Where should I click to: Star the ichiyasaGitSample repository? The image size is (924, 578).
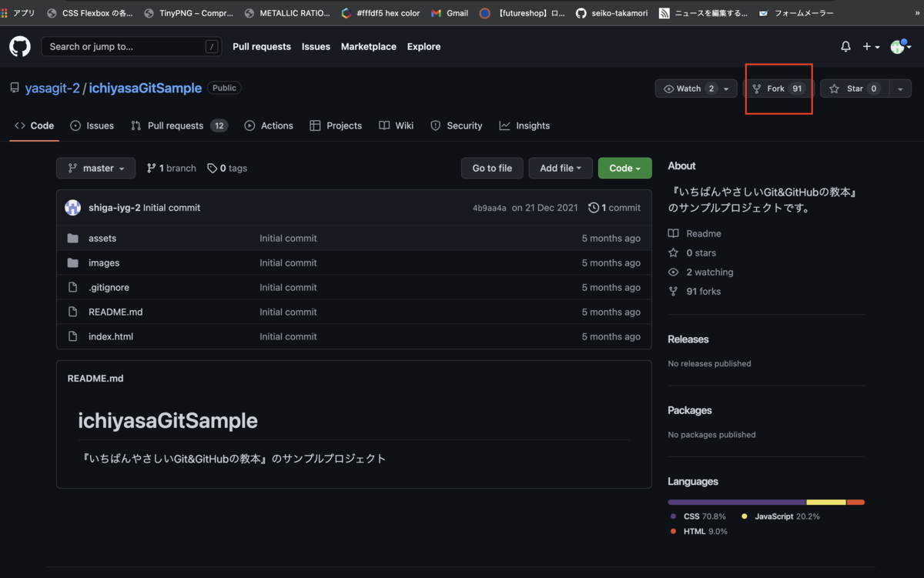851,89
